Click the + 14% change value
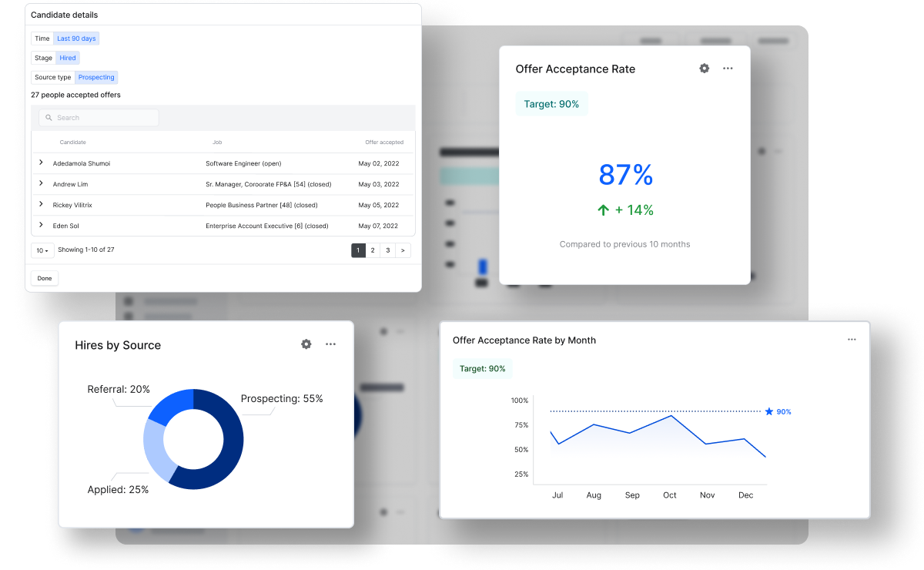The height and width of the screenshot is (570, 924). pyautogui.click(x=634, y=210)
